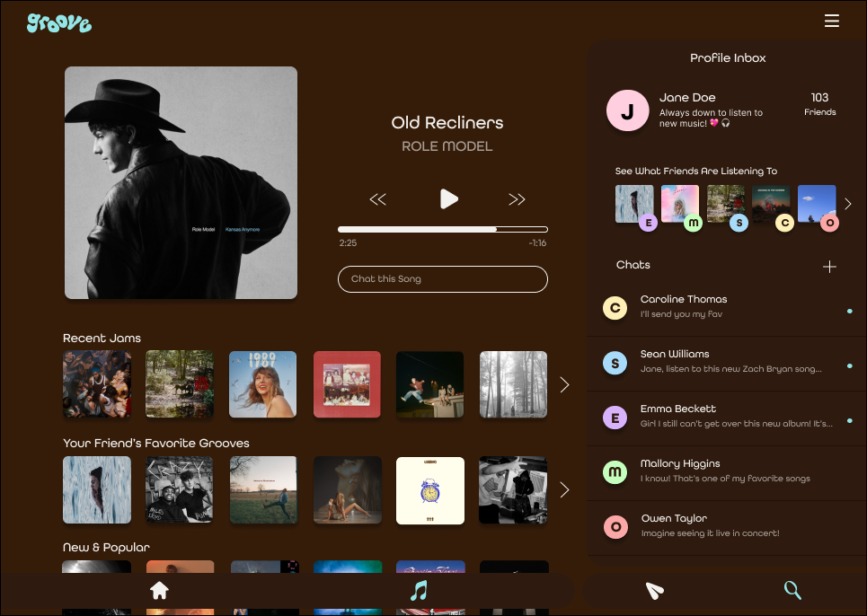867x616 pixels.
Task: Click the 2:25 elapsed time
Action: tap(348, 243)
